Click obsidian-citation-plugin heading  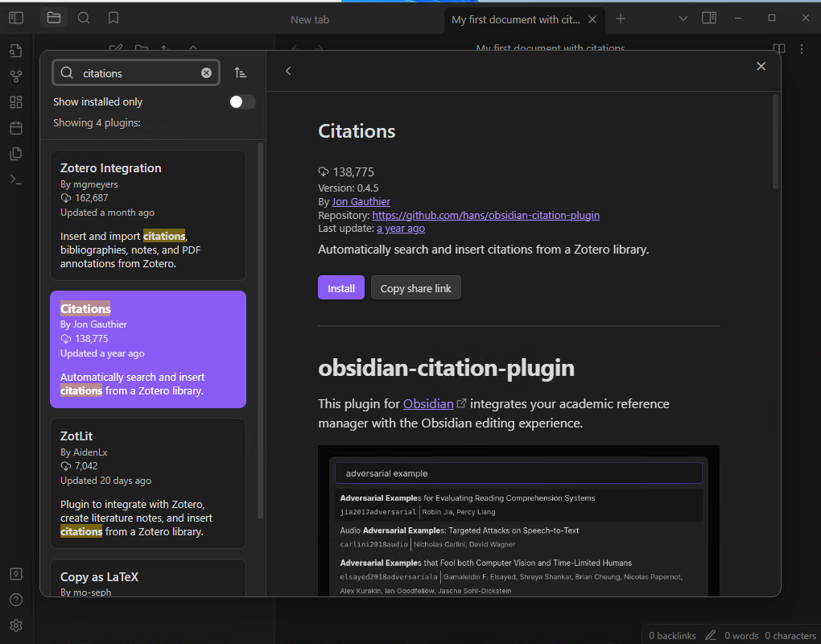point(446,368)
